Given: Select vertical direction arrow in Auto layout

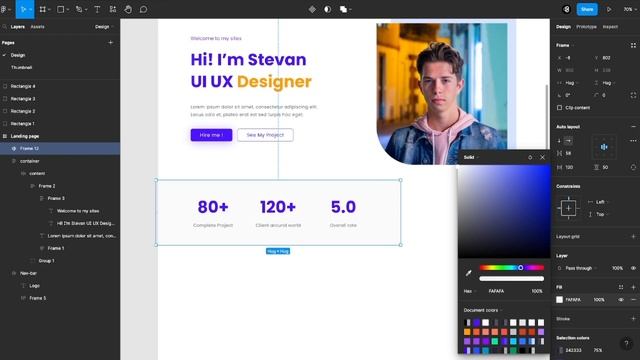Looking at the screenshot, I should 559,141.
